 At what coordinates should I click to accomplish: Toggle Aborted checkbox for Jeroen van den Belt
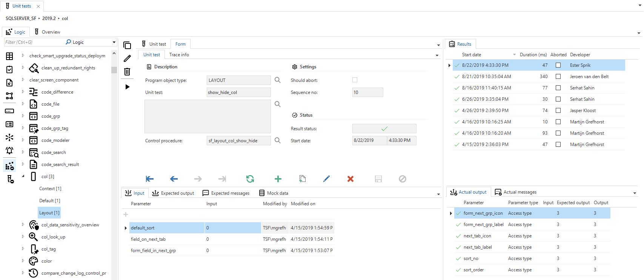click(x=558, y=77)
